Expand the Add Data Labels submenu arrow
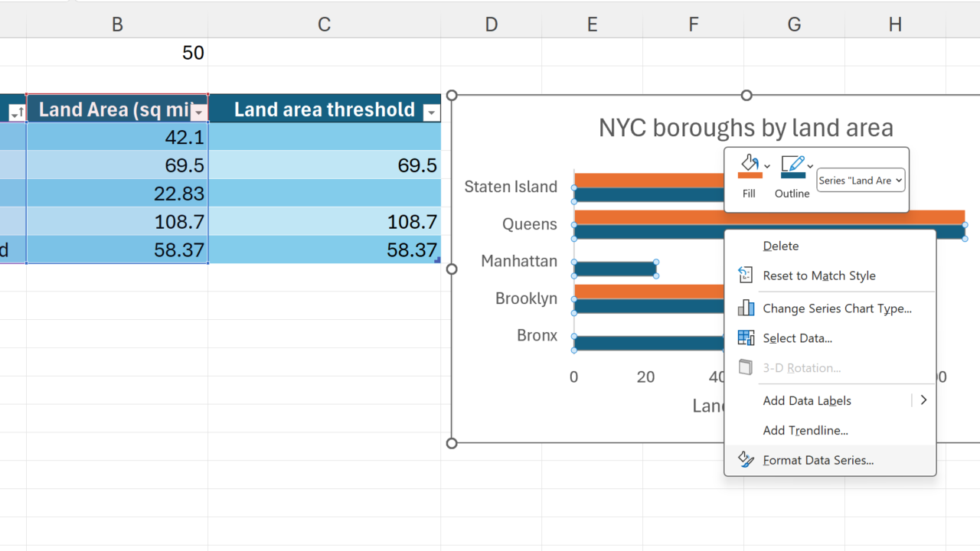Image resolution: width=980 pixels, height=551 pixels. pyautogui.click(x=923, y=400)
